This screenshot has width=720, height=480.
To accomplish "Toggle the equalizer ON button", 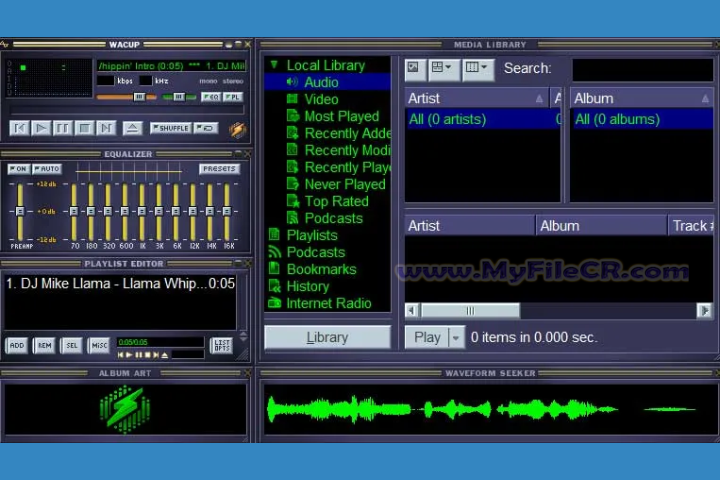I will 18,169.
